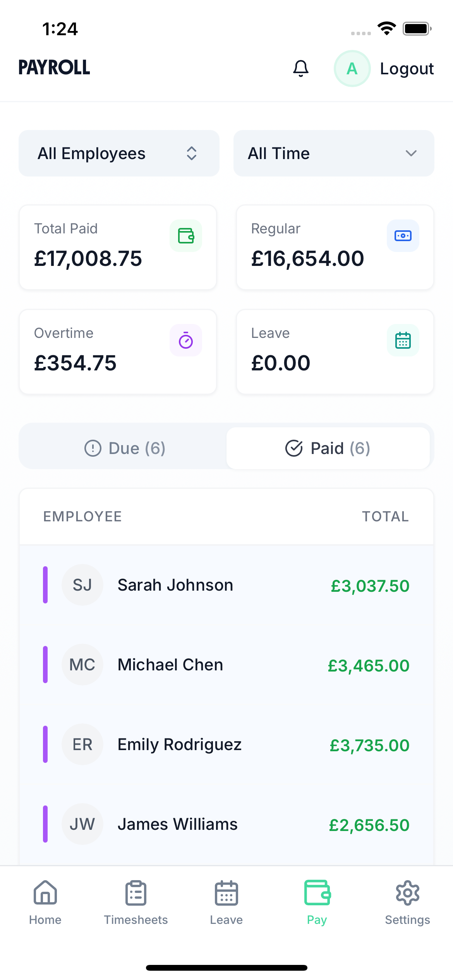Click the Total Paid wallet icon
The height and width of the screenshot is (980, 453).
tap(186, 236)
